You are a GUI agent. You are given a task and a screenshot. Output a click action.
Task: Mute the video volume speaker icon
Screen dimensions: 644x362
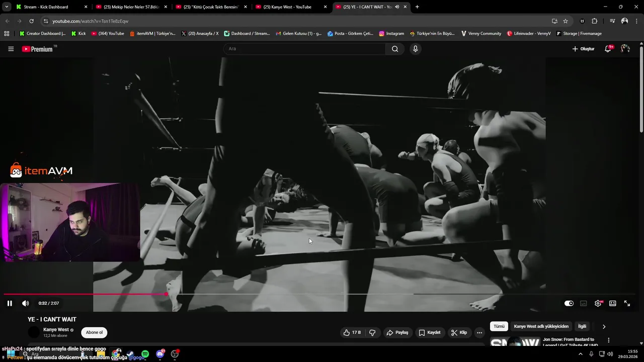25,303
